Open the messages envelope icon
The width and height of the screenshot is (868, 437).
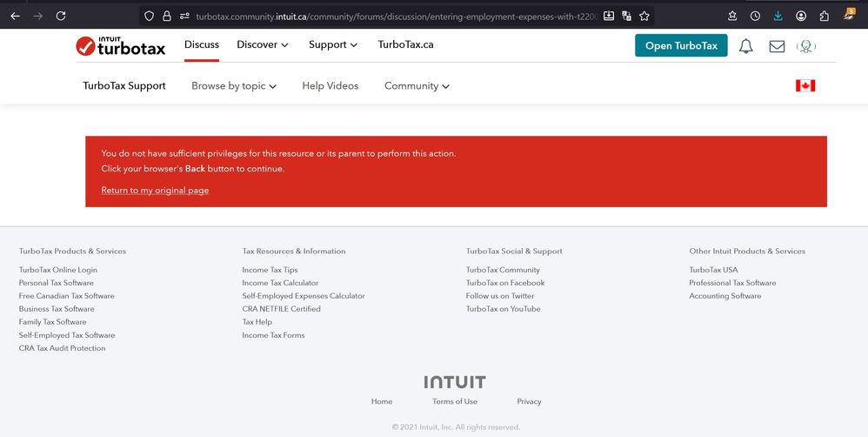click(x=777, y=46)
